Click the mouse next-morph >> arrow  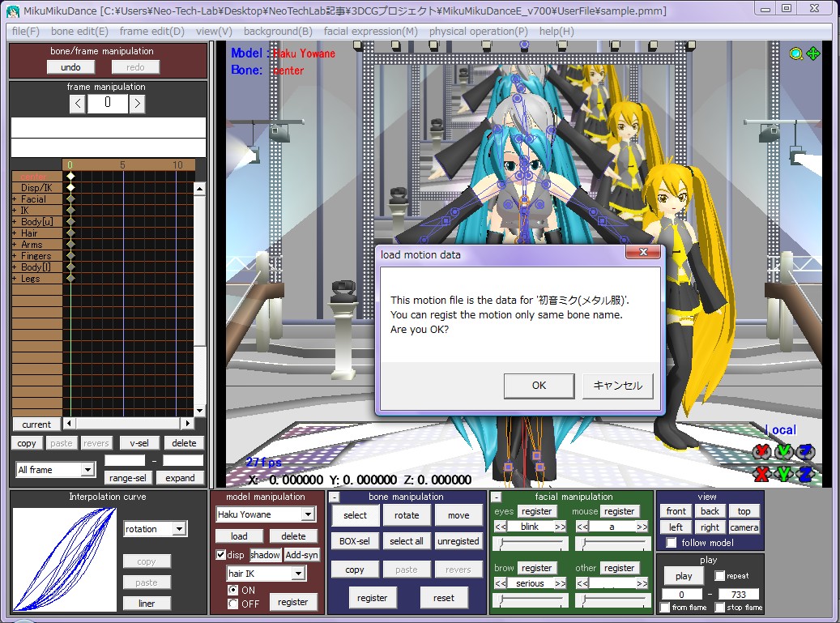click(x=642, y=527)
